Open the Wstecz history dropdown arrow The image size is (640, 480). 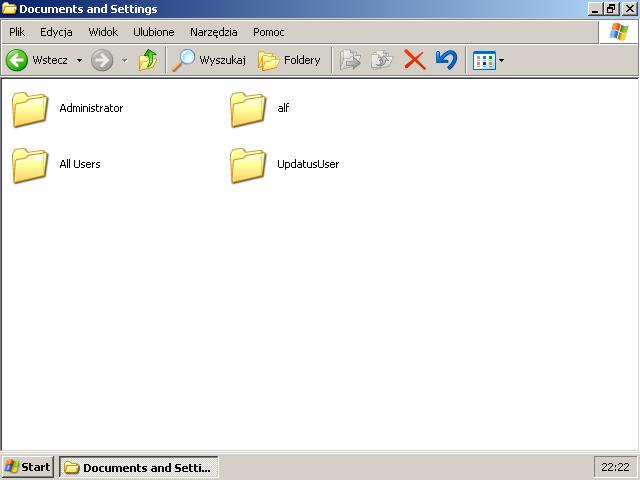pyautogui.click(x=79, y=60)
